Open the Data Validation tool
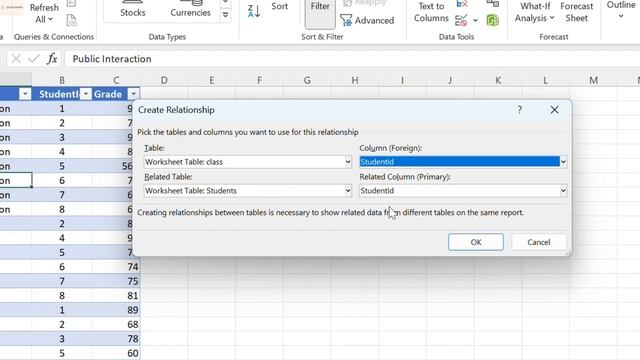The height and width of the screenshot is (360, 640). click(x=461, y=20)
